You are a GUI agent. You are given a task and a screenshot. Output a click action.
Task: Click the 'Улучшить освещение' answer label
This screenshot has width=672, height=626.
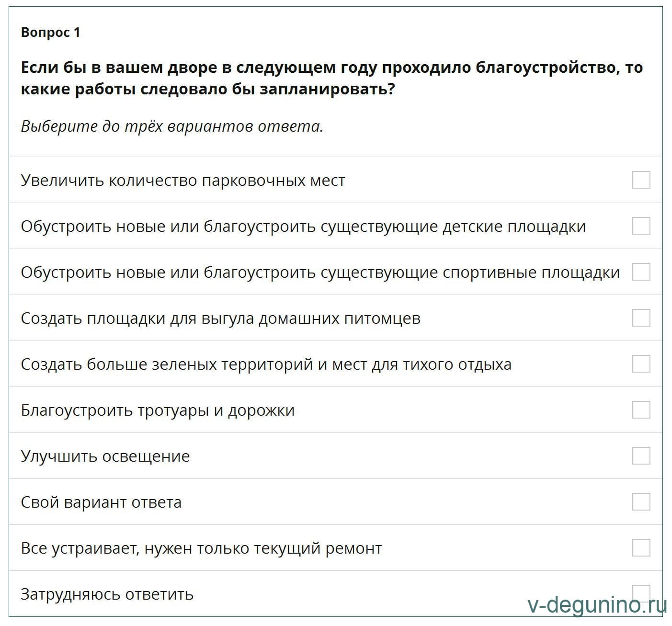105,456
